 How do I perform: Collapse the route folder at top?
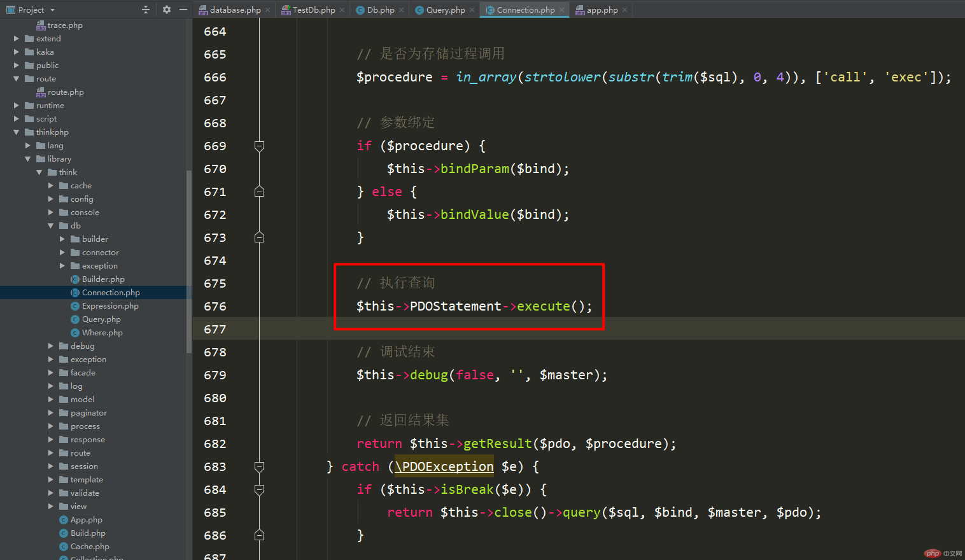17,79
